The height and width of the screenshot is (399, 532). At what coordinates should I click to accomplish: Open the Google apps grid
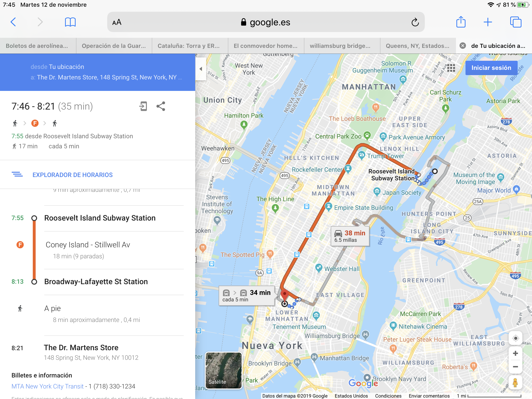(x=451, y=68)
